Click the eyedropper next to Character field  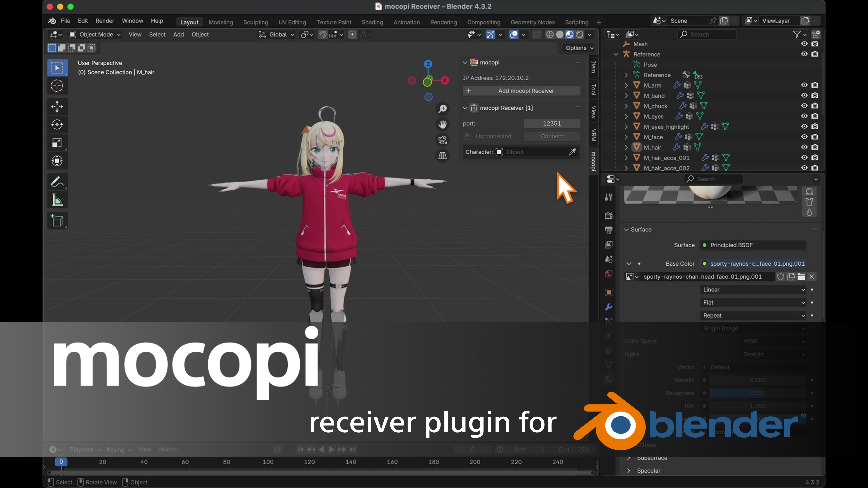572,152
